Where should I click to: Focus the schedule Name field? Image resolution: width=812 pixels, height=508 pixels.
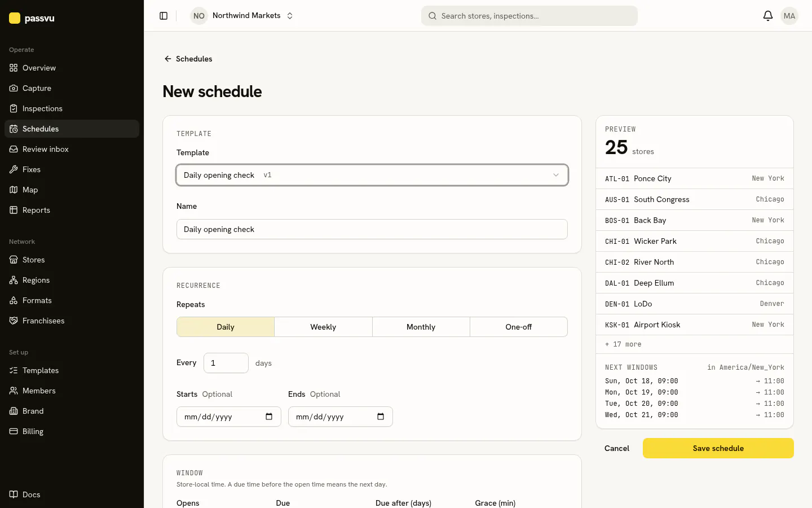click(372, 229)
